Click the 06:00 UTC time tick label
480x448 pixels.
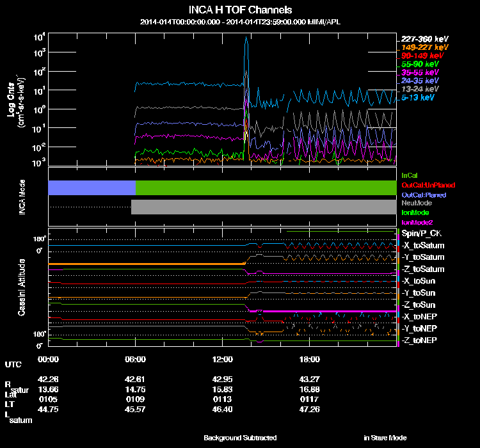(x=136, y=360)
